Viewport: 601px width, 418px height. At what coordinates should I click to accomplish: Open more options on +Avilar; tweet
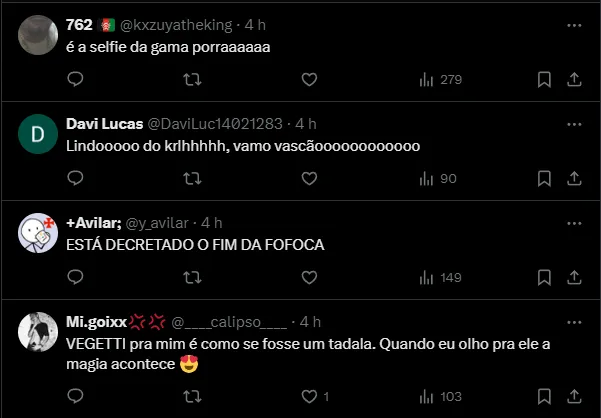tap(573, 222)
